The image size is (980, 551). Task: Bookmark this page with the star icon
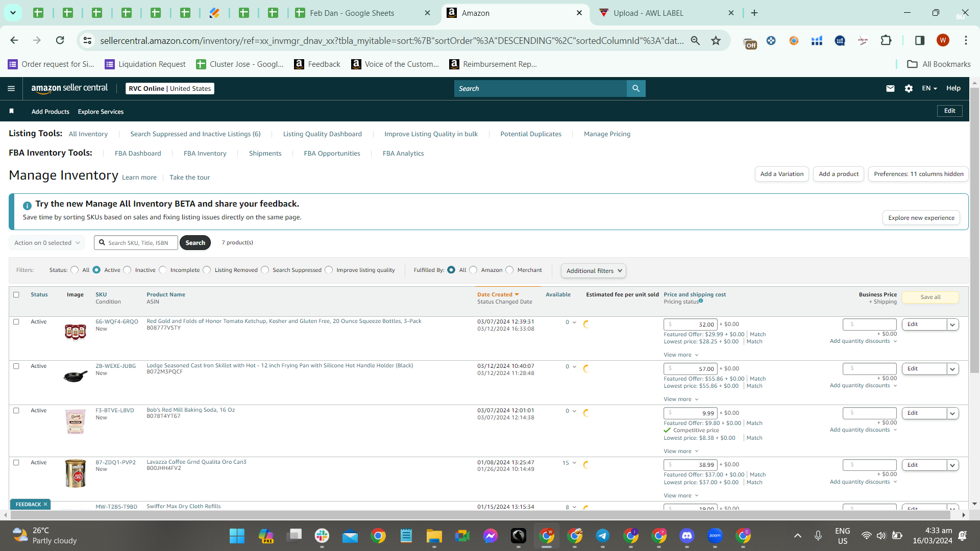tap(716, 40)
